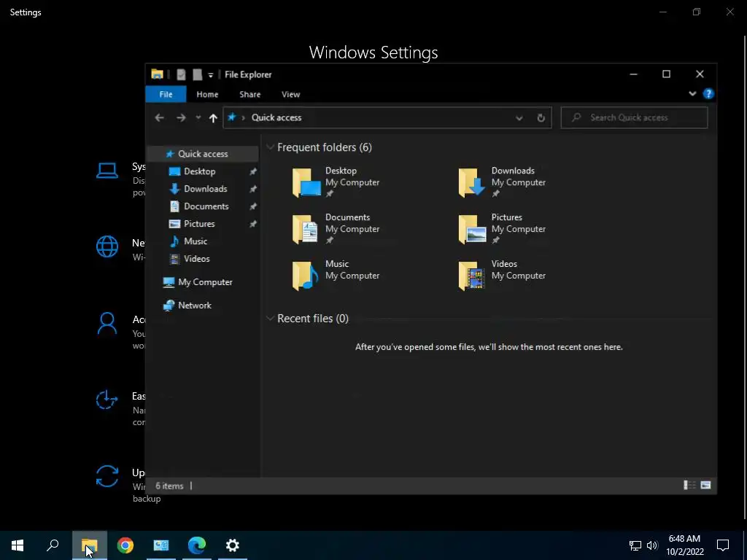Select Downloads in the navigation pane

pos(205,189)
